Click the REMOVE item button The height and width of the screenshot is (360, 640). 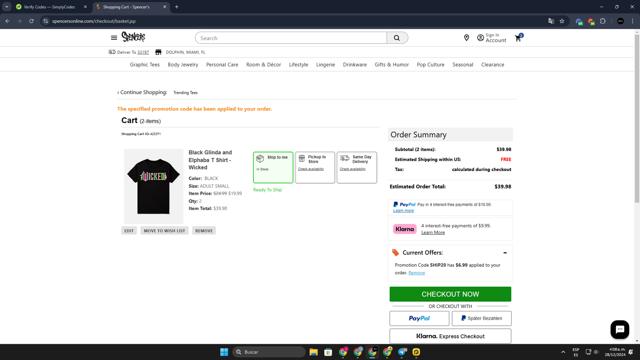click(x=204, y=231)
